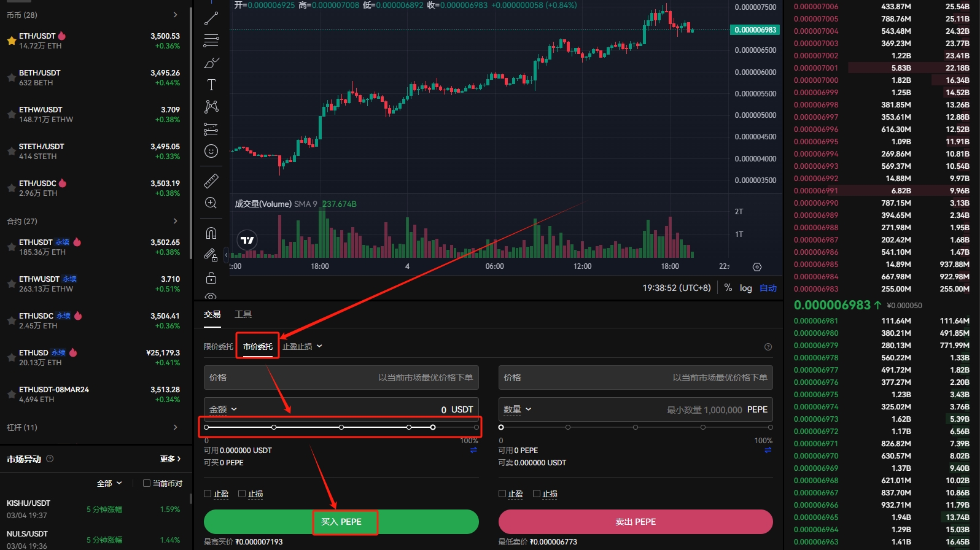Favorite BETH/USDT with its star
This screenshot has height=550, width=980.
pyautogui.click(x=11, y=78)
